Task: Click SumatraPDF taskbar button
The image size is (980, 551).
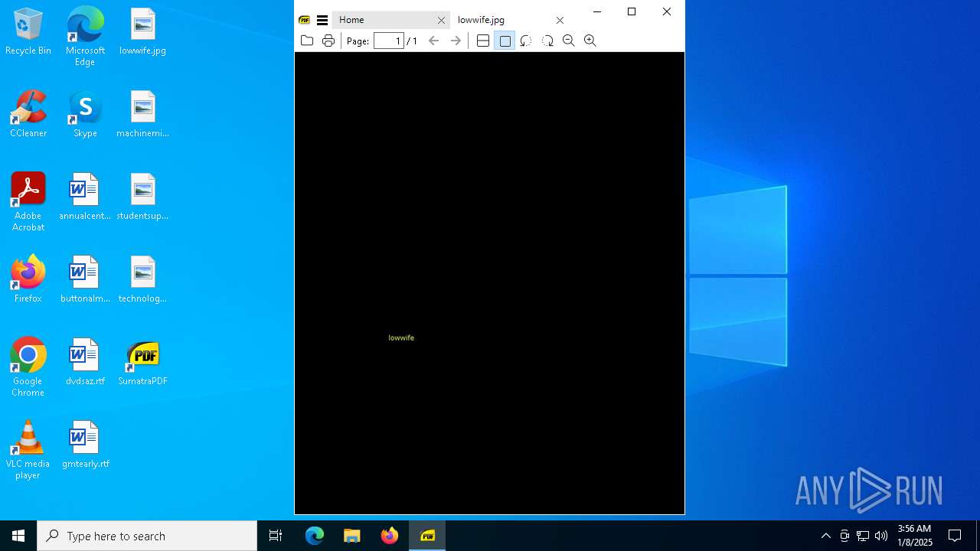Action: point(427,536)
